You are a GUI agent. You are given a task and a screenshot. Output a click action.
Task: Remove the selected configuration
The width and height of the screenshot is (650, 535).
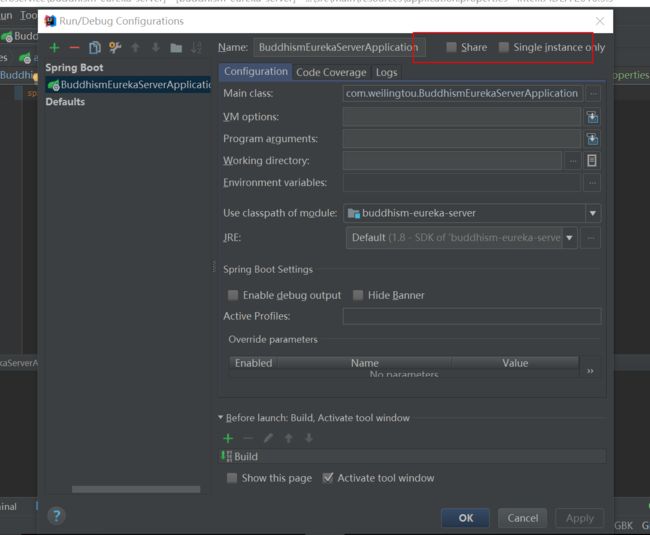[75, 48]
